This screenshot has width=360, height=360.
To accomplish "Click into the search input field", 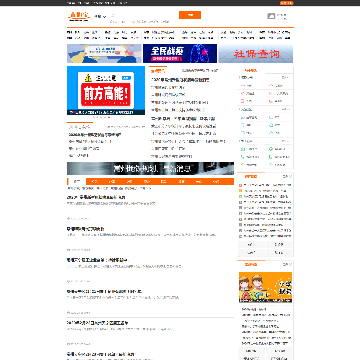I will (143, 15).
